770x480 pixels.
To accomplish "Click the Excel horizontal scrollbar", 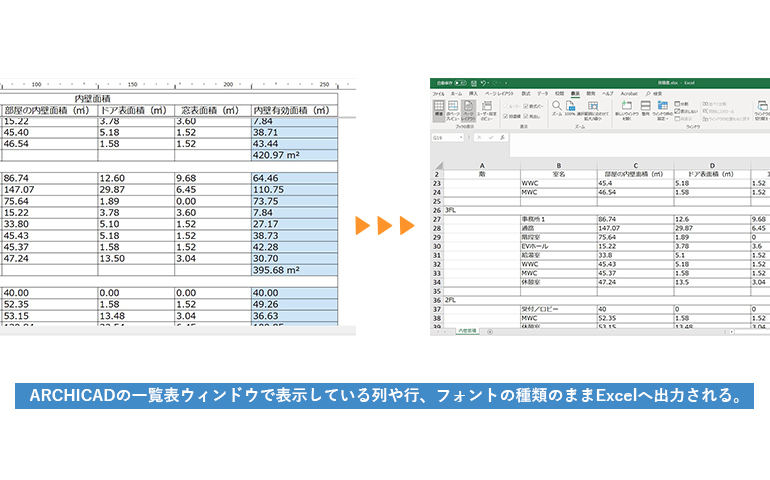I will point(751,332).
